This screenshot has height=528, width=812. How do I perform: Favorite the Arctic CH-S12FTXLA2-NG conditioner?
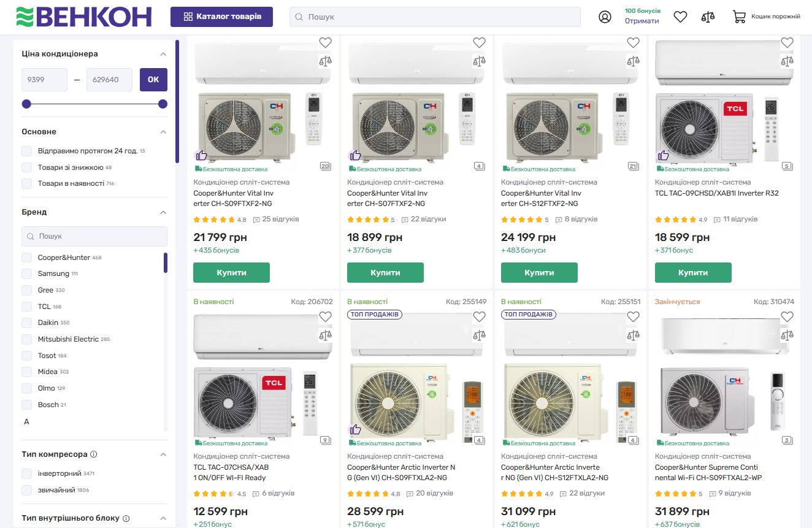[x=633, y=316]
